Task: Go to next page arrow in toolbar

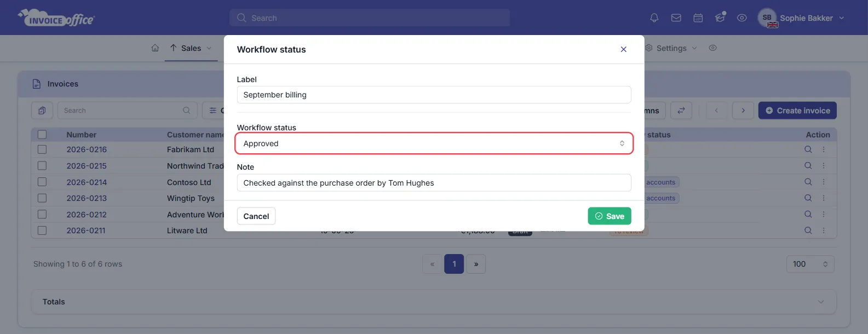Action: point(743,111)
